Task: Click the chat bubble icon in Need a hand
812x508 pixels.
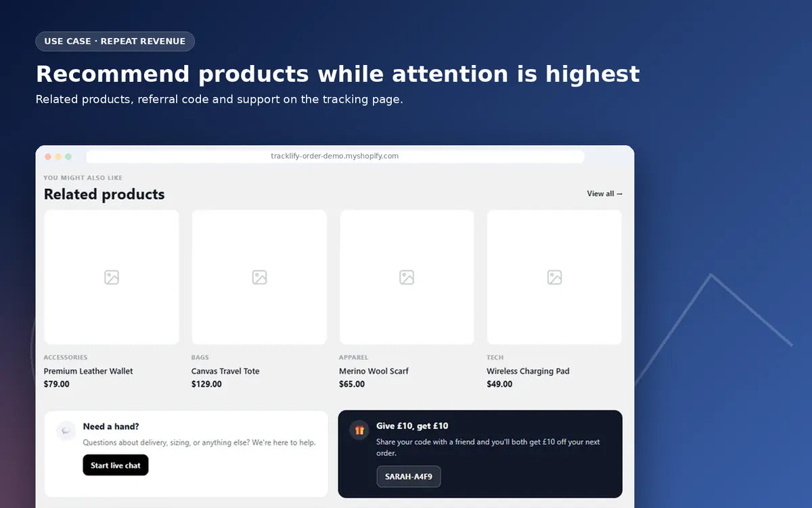Action: click(x=66, y=430)
